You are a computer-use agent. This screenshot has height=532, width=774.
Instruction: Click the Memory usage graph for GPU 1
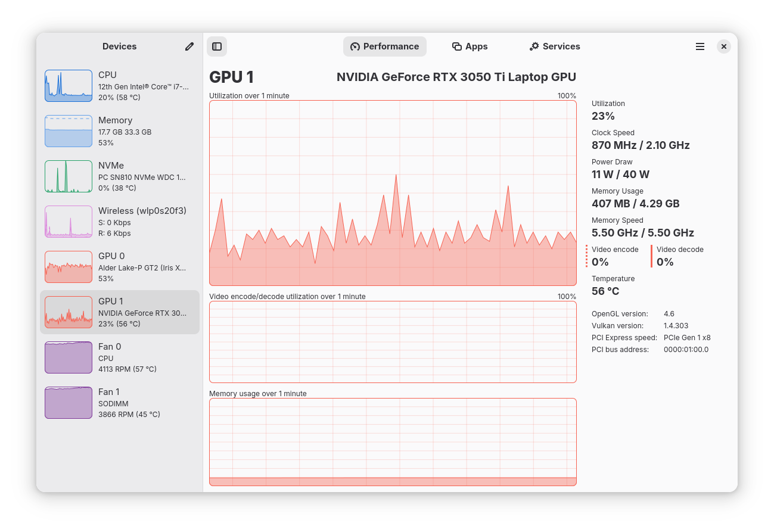pos(392,443)
